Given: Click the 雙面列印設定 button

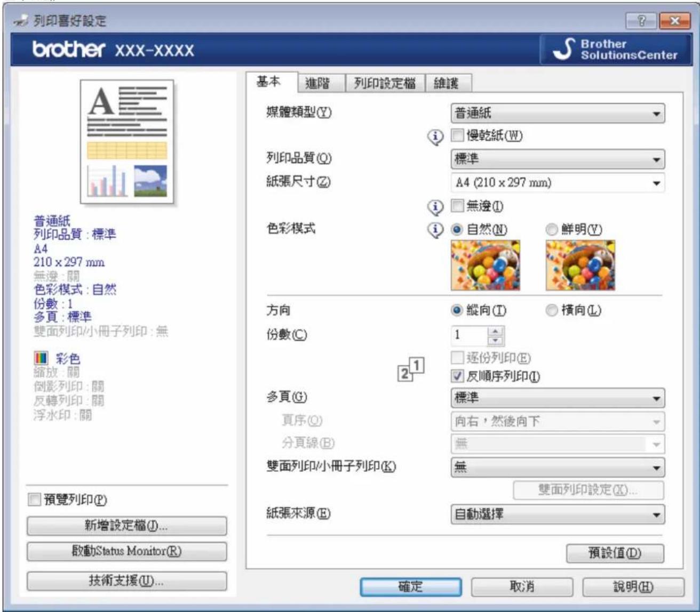Looking at the screenshot, I should (x=588, y=490).
